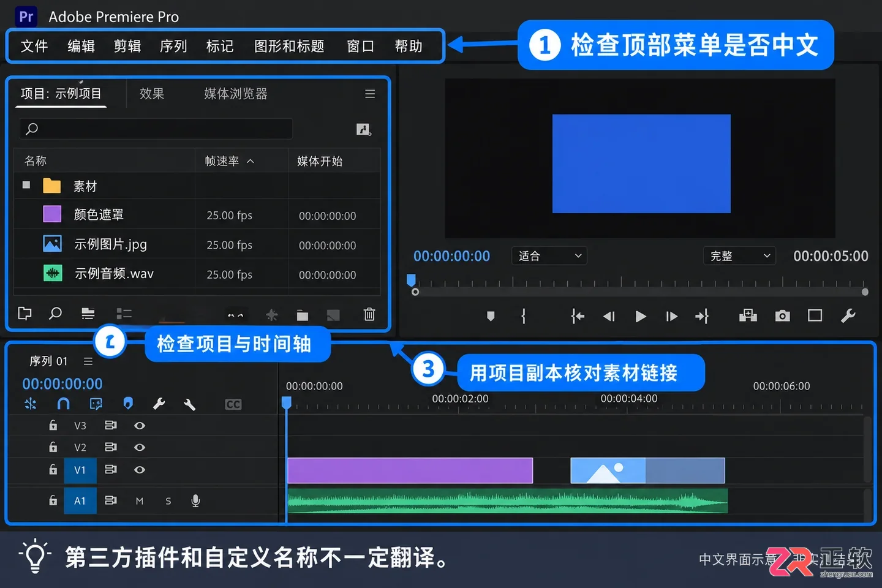Toggle closed captions CC button in timeline
The image size is (882, 588).
(233, 404)
